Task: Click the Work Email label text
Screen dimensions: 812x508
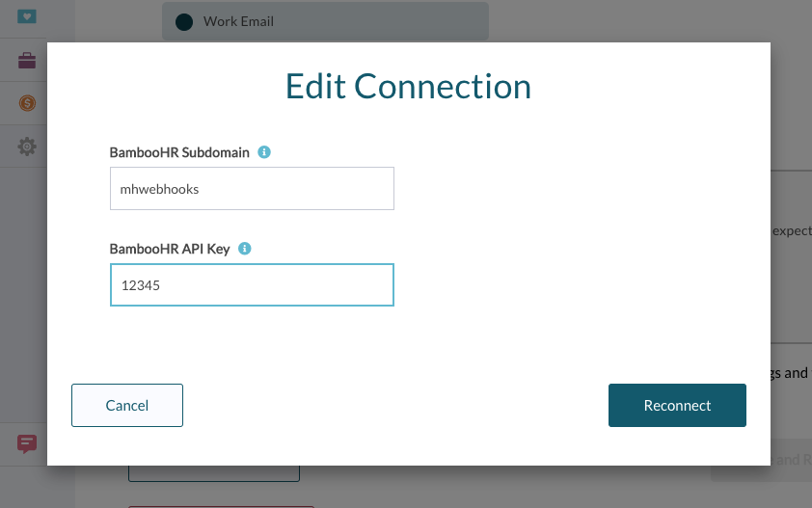Action: click(x=238, y=22)
